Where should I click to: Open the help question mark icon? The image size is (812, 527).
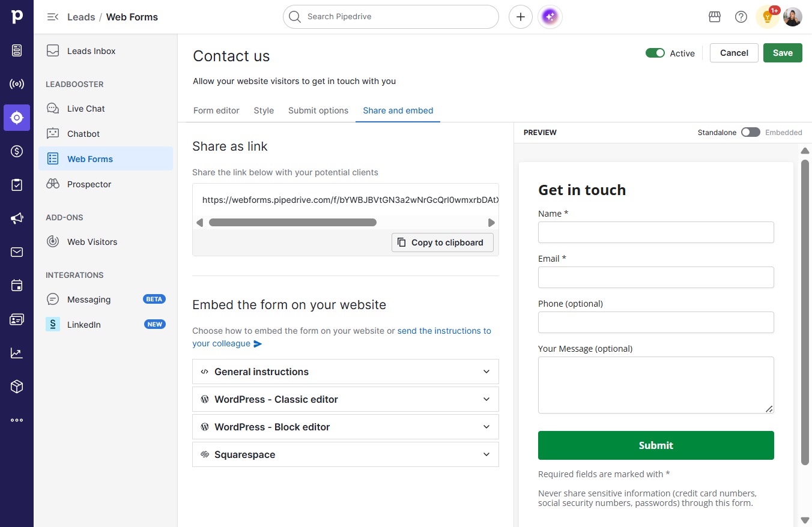coord(741,17)
